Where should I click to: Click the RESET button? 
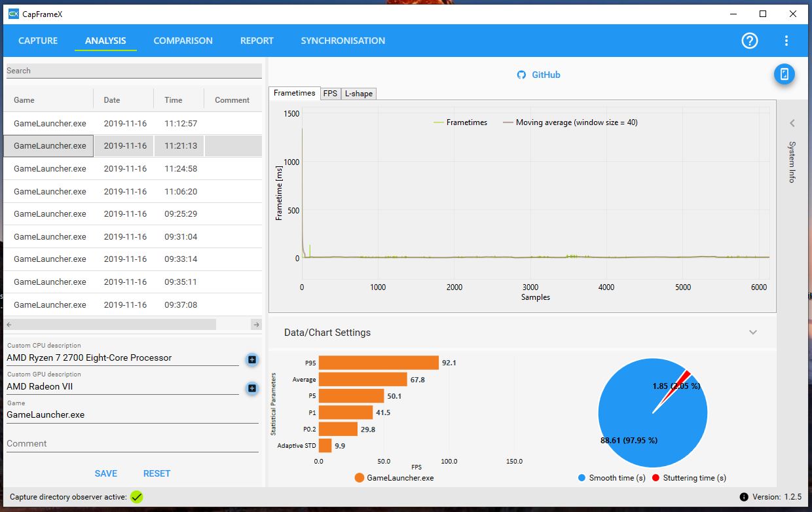pyautogui.click(x=157, y=473)
